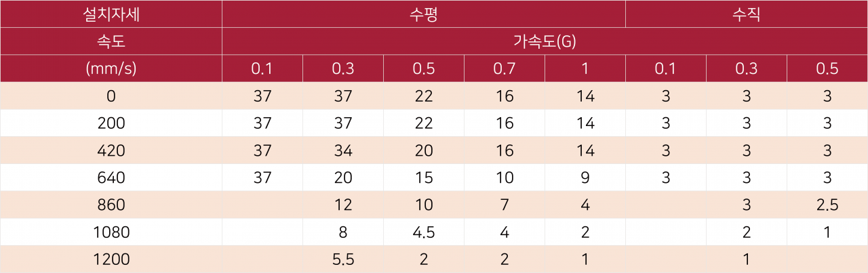Click the 설치자세 header cell
Image resolution: width=868 pixels, height=273 pixels.
111,14
